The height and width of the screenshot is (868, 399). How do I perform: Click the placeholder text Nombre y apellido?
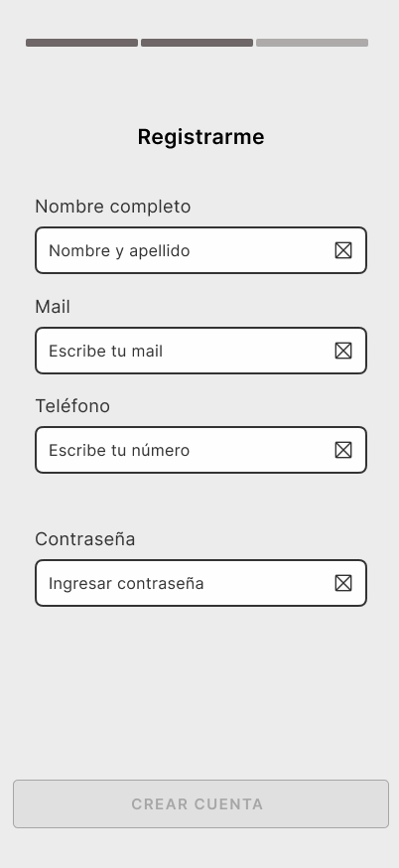tap(119, 251)
